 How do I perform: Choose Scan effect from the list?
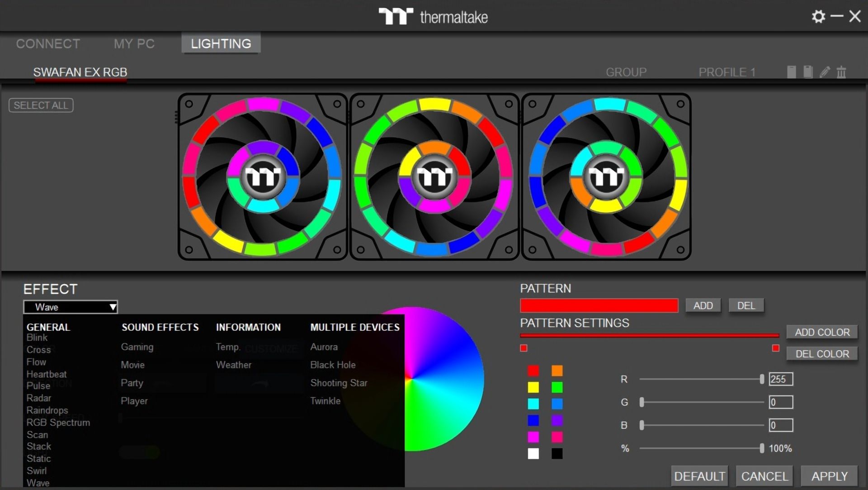click(37, 435)
